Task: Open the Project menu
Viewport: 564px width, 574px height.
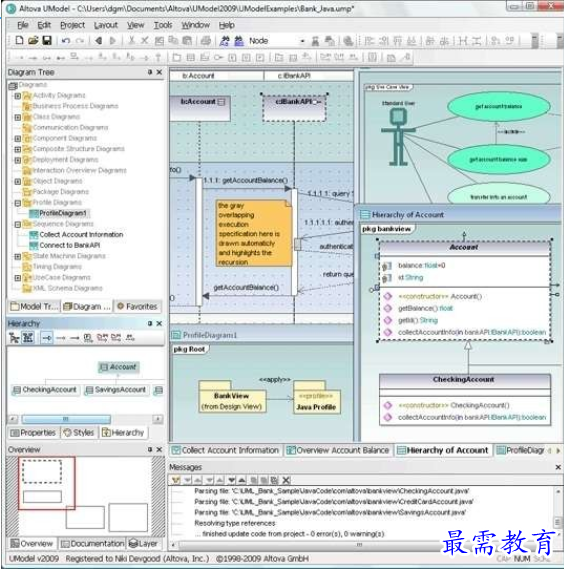Action: tap(72, 25)
